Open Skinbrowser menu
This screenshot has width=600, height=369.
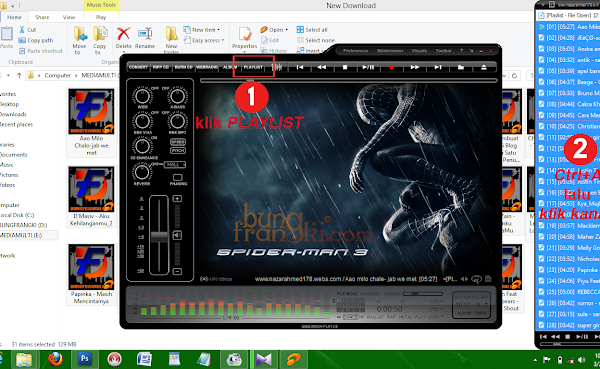point(390,51)
